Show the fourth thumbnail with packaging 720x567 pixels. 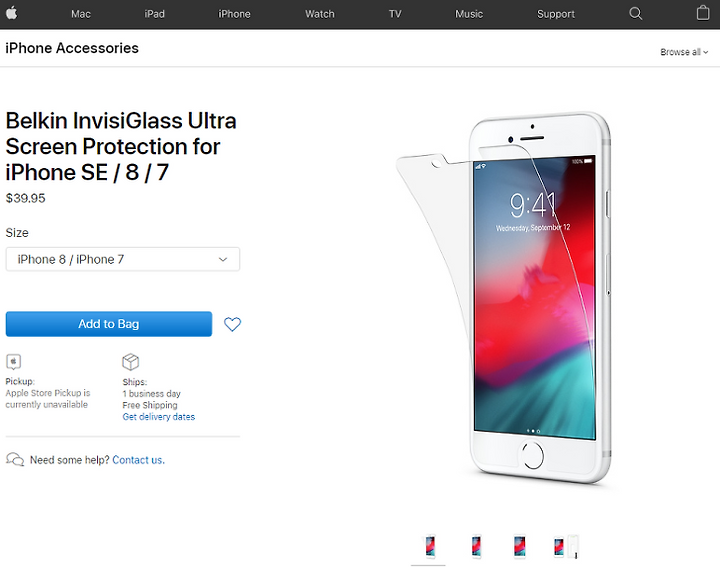(566, 547)
